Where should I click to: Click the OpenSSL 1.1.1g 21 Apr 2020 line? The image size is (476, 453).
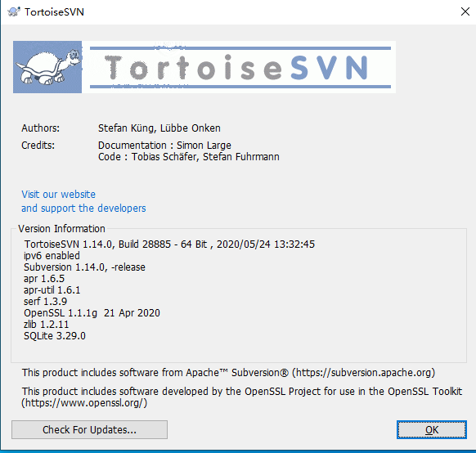pos(92,313)
